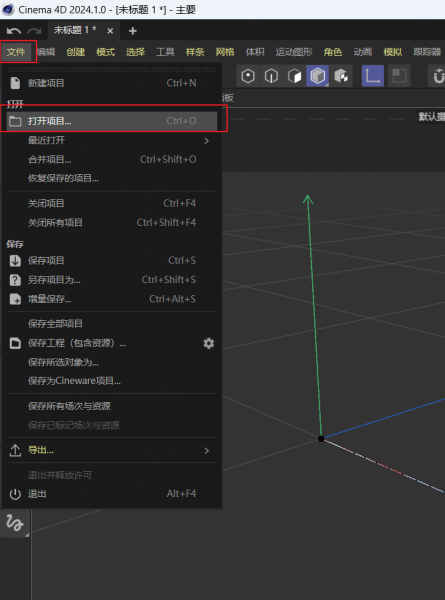Image resolution: width=445 pixels, height=600 pixels.
Task: Open the 创建 menu
Action: (75, 52)
